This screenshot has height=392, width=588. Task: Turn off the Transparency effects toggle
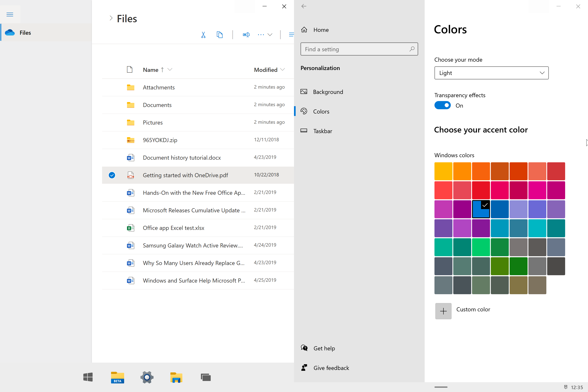click(442, 105)
